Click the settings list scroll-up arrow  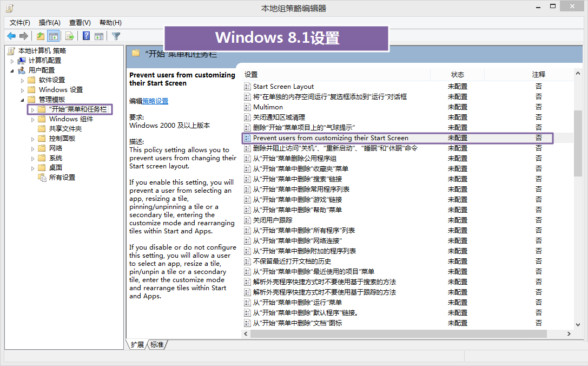point(578,74)
